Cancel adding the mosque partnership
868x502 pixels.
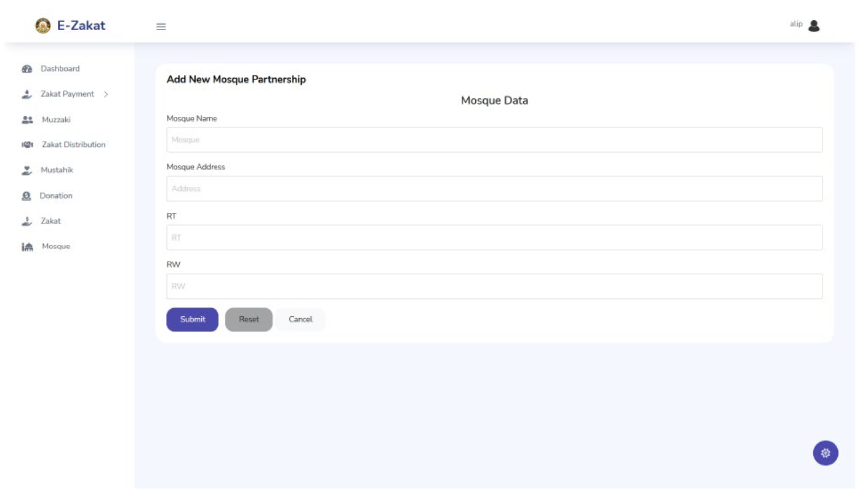tap(300, 319)
